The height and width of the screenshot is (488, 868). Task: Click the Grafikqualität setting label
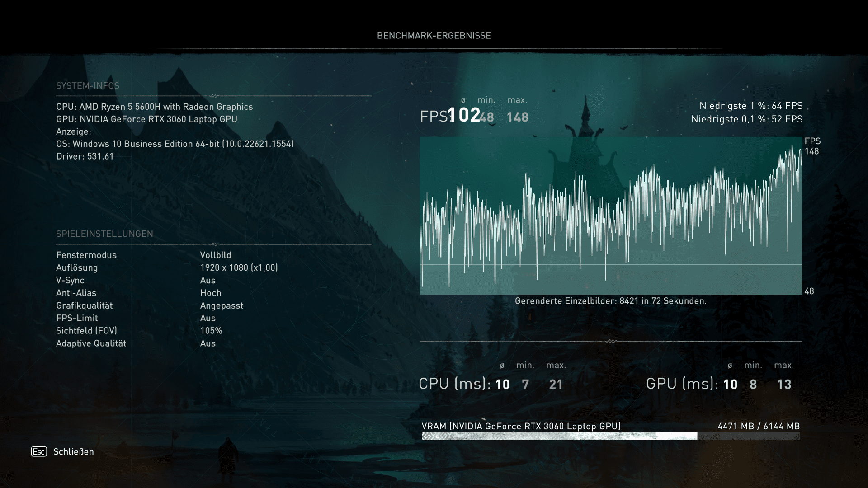[x=85, y=305]
